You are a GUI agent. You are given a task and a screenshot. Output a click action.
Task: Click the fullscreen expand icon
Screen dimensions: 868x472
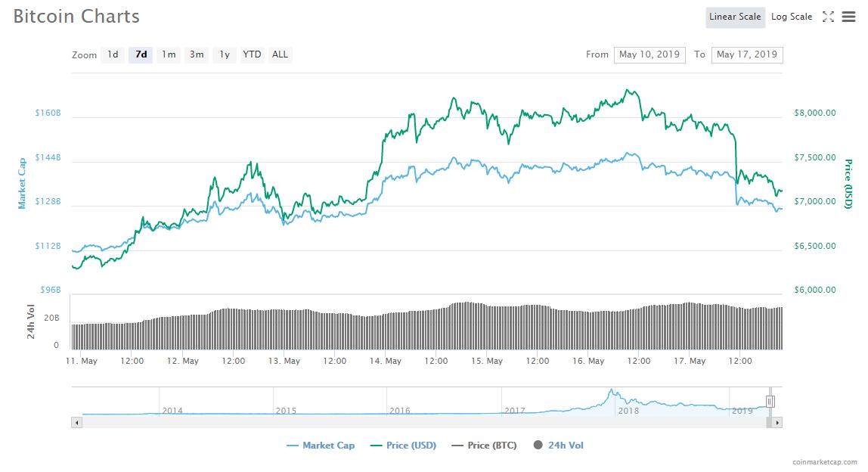828,17
